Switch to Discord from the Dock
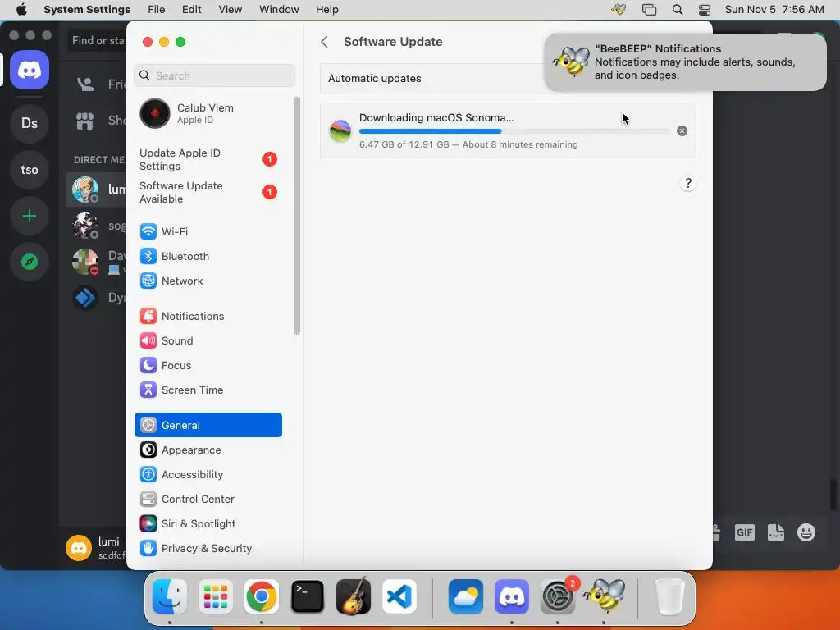 click(512, 596)
